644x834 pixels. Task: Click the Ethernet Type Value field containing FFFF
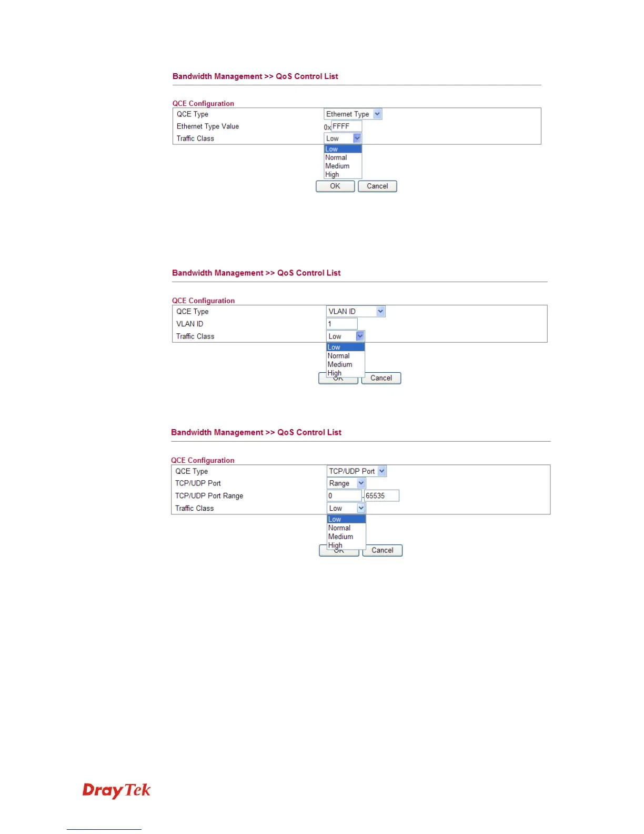[x=346, y=126]
